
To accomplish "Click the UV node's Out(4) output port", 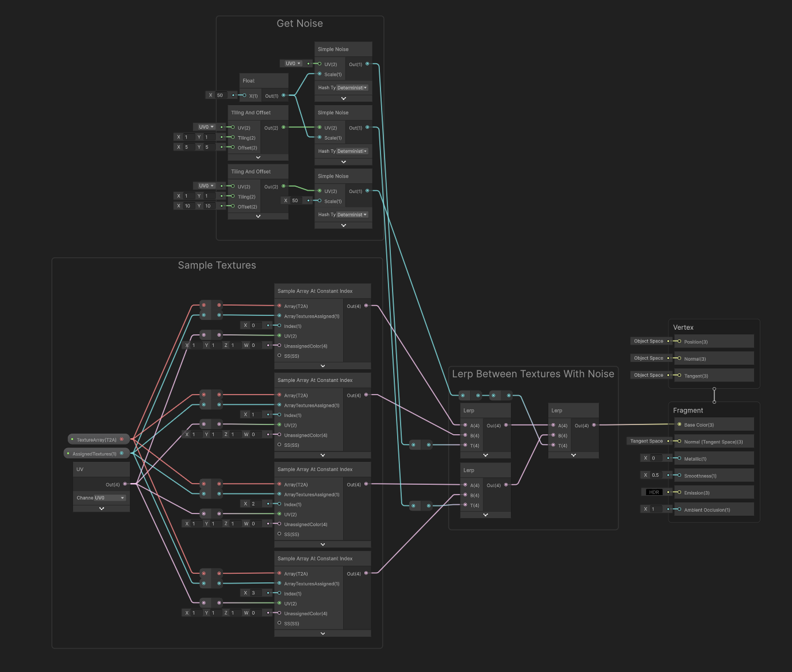I will click(x=125, y=484).
